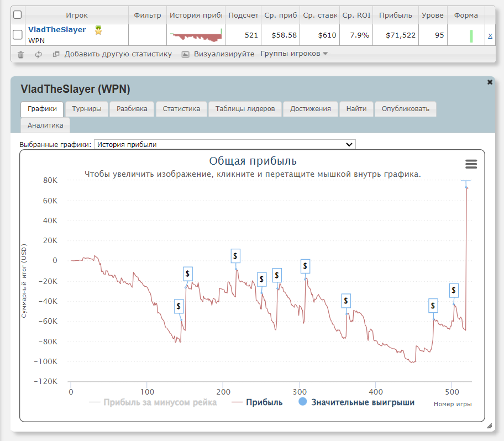This screenshot has width=504, height=441.
Task: Open the 'Выбранные графики' dropdown
Action: [225, 144]
